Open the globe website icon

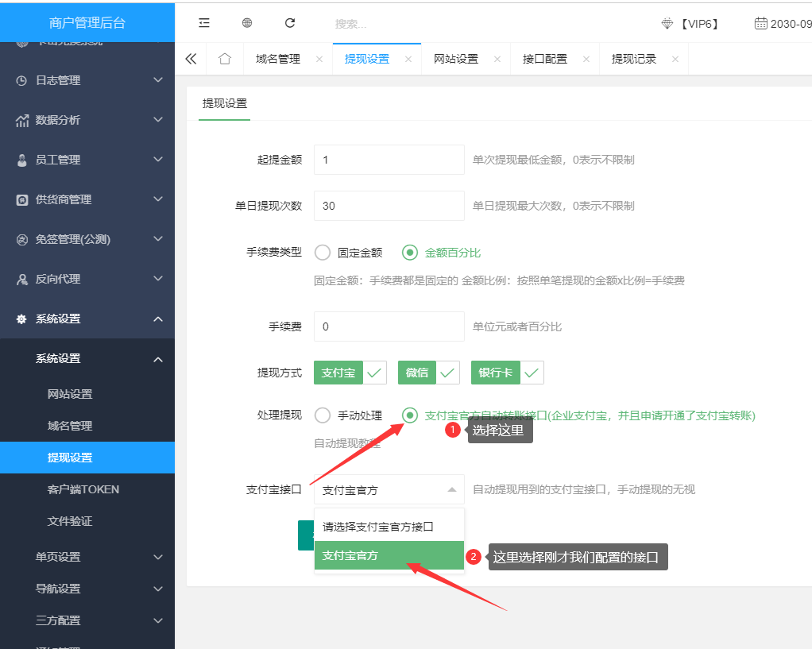247,23
